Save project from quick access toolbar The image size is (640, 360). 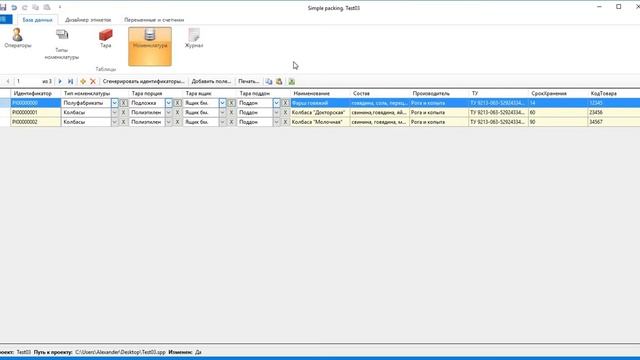3,7
